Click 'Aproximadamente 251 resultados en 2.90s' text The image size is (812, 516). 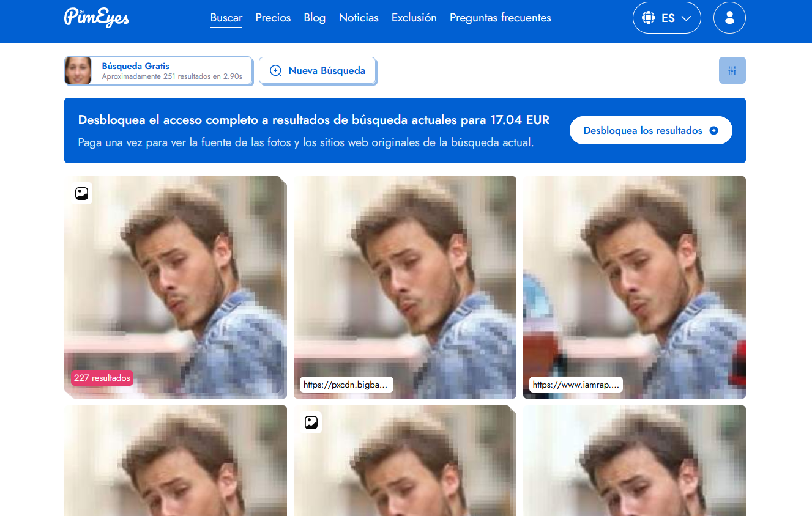point(172,76)
